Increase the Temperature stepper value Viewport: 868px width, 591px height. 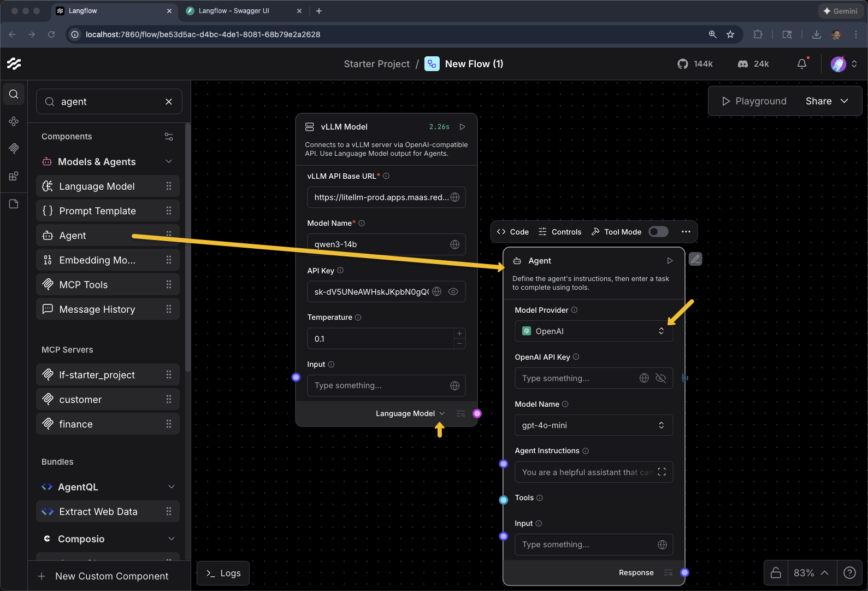459,333
